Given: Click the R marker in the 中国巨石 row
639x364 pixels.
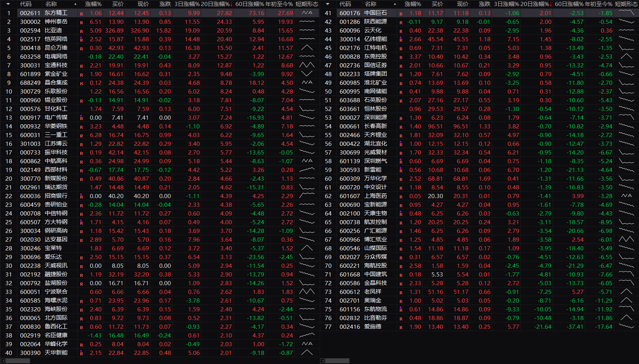Looking at the screenshot, I should (401, 14).
